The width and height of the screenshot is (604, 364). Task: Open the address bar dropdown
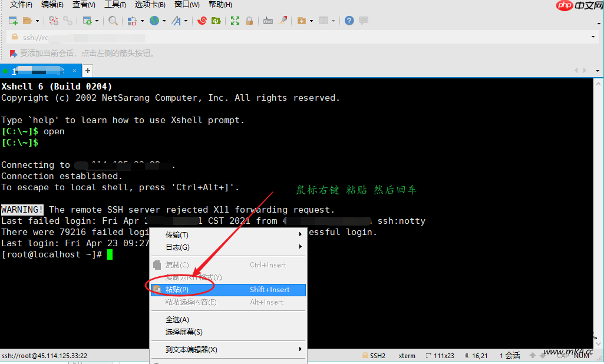click(x=593, y=36)
